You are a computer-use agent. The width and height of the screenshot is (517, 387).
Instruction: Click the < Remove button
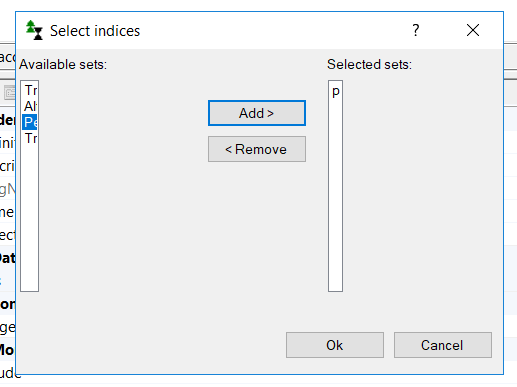tap(257, 149)
